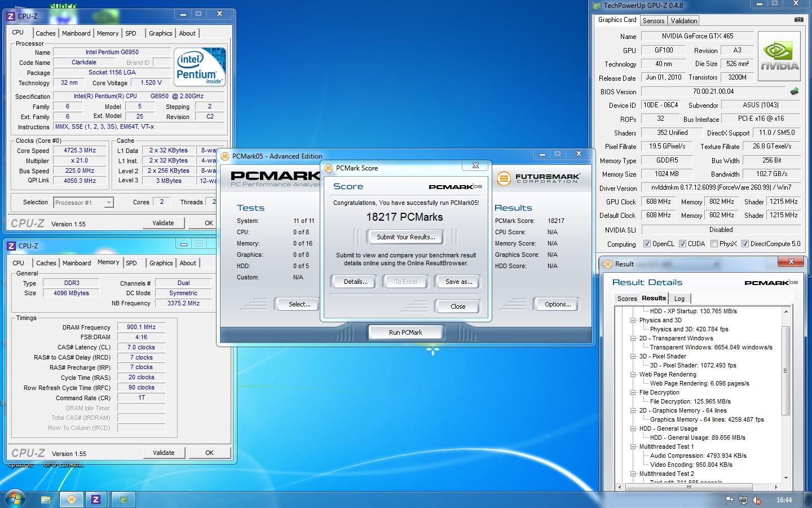Toggle the OpenCL checkbox in GPU-Z
This screenshot has width=812, height=508.
(x=647, y=244)
